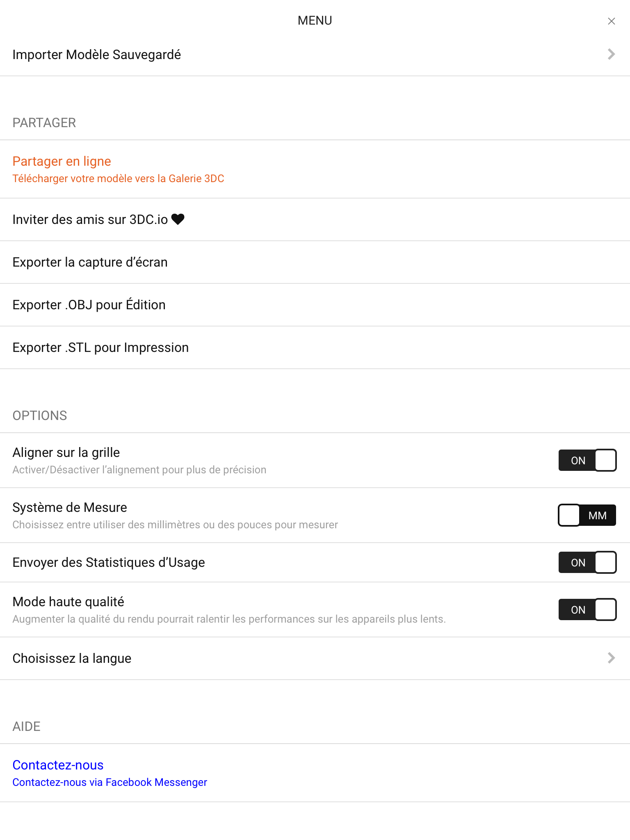Screen dimensions: 630x840
Task: Click the chevron beside Importer Modèle Sauvegardé
Action: pos(611,54)
